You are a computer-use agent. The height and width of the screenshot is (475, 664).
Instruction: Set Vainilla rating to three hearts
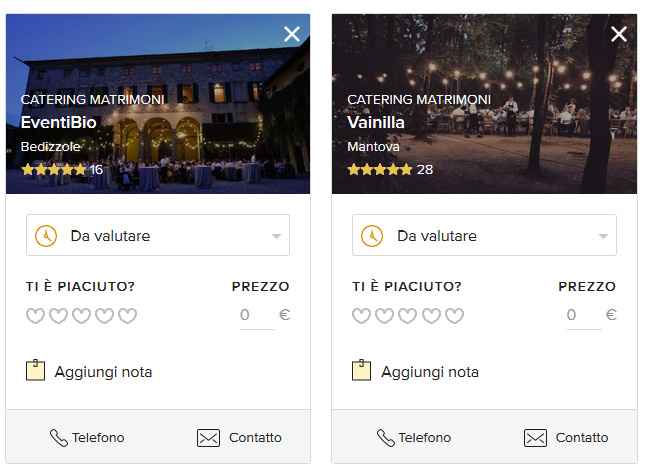[x=408, y=316]
